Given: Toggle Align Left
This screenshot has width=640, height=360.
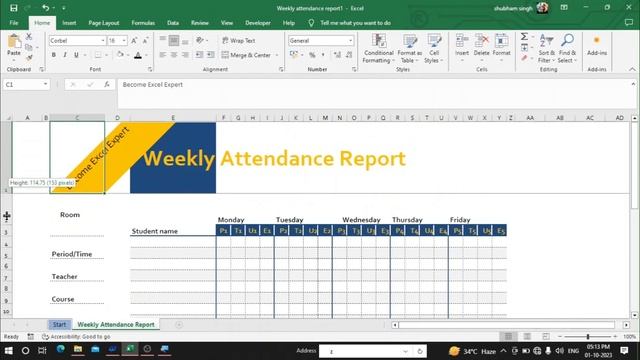Looking at the screenshot, I should (162, 55).
